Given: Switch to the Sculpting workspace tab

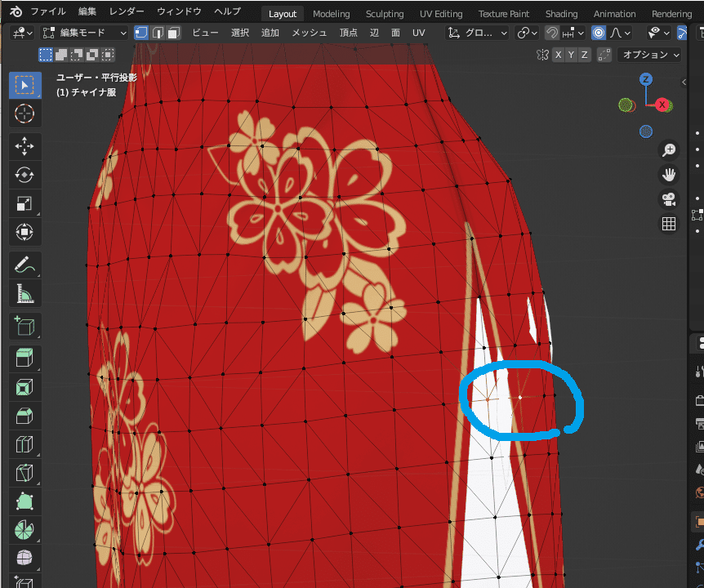Looking at the screenshot, I should [x=385, y=14].
